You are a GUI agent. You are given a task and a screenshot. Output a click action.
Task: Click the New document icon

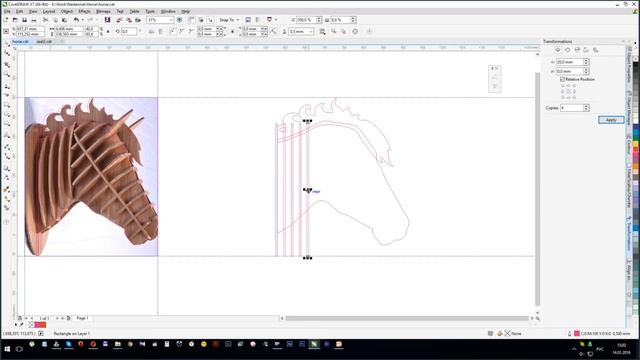click(x=6, y=20)
